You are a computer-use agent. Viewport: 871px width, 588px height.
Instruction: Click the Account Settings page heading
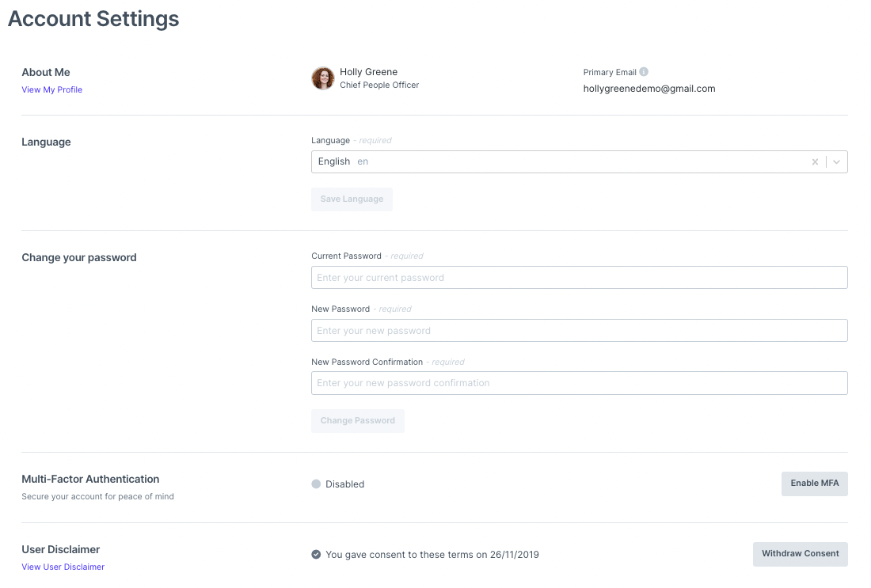(93, 19)
